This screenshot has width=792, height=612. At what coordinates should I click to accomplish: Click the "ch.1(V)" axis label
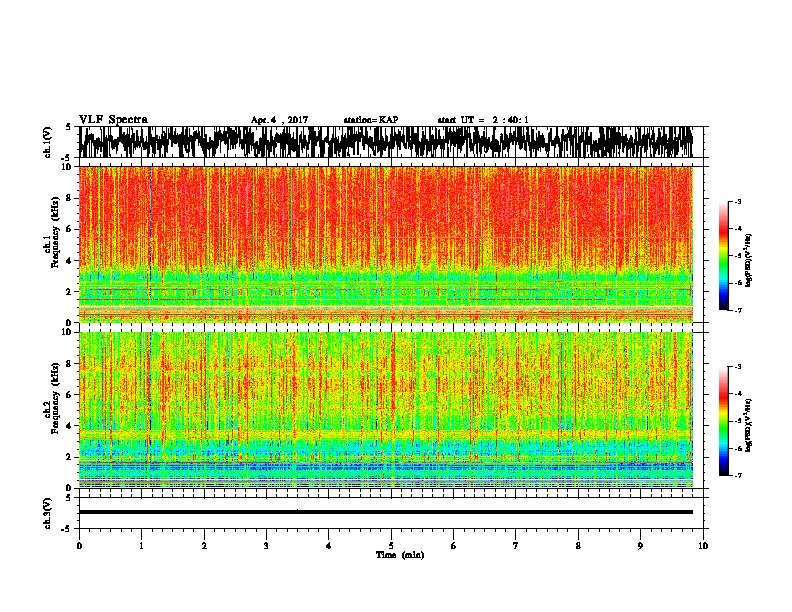(x=48, y=142)
